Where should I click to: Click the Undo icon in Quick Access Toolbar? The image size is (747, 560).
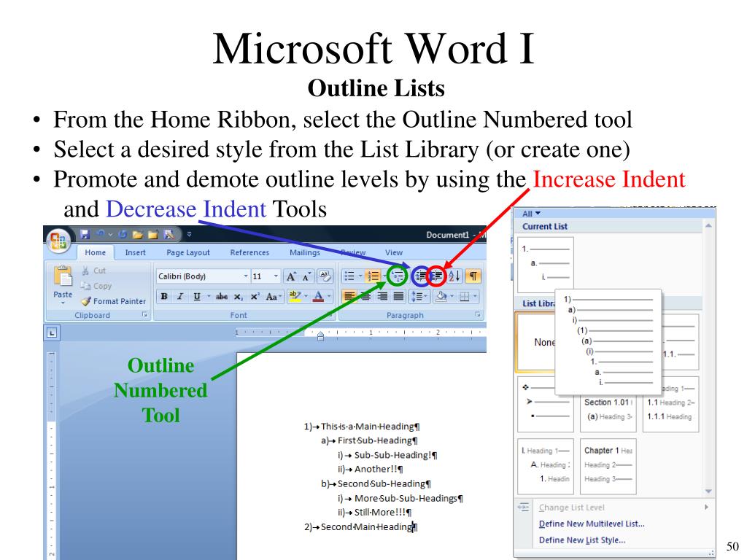[101, 234]
